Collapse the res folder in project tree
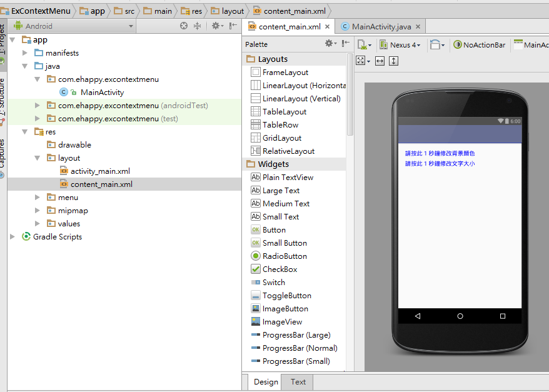Screen dimensions: 549x392 click(24, 131)
